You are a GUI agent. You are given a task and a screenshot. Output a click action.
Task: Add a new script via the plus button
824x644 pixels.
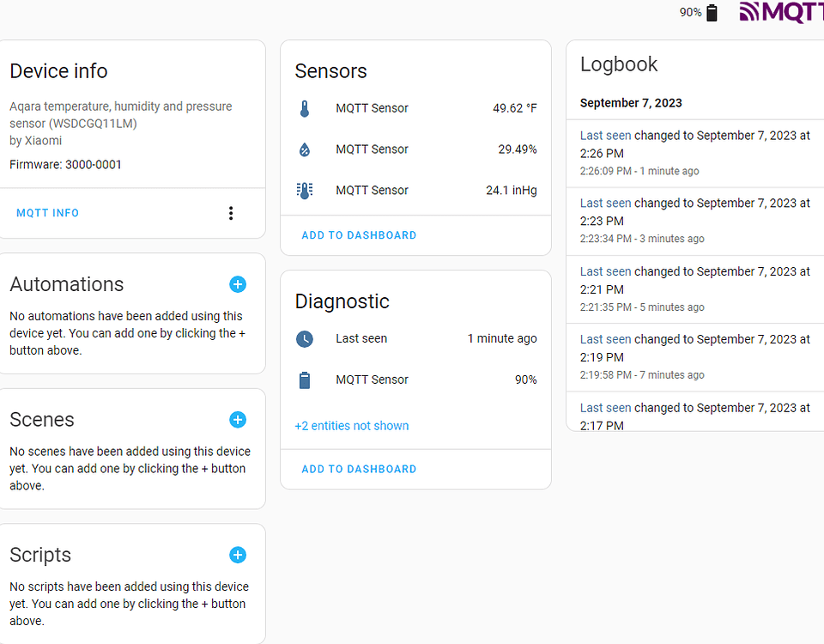click(238, 555)
